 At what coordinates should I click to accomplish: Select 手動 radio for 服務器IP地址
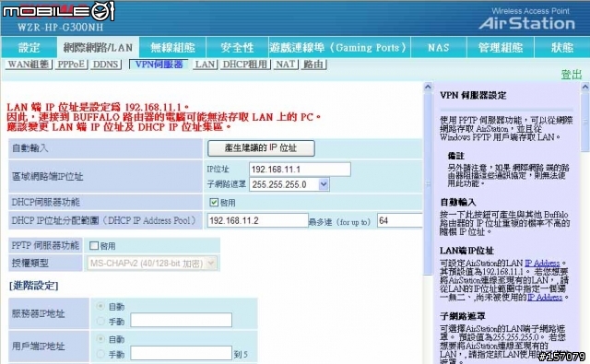tap(100, 321)
